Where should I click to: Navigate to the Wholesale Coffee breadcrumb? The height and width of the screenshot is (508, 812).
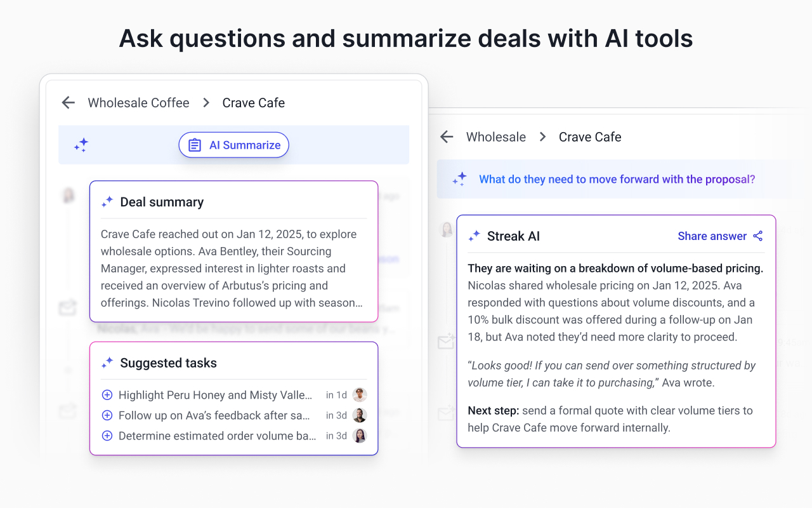pos(138,102)
